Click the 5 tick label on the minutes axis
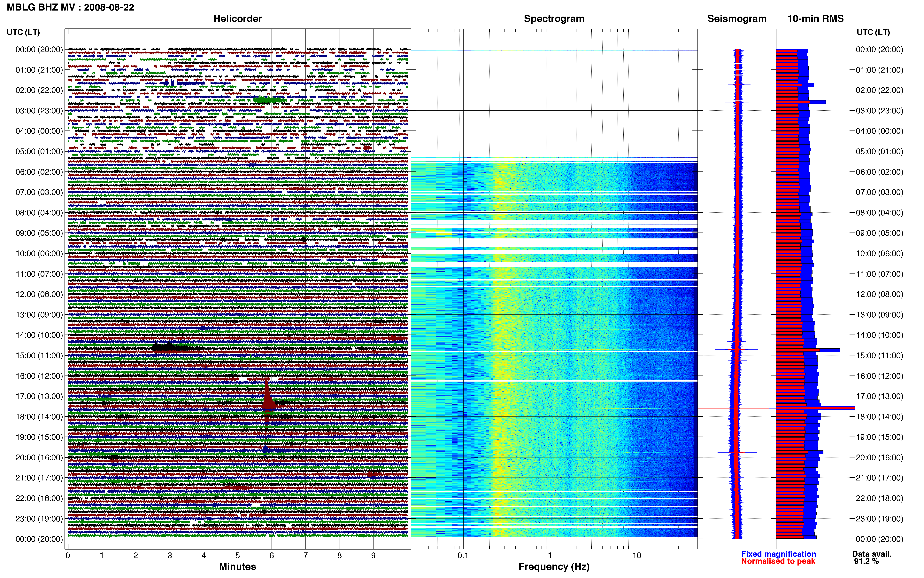The height and width of the screenshot is (578, 924). click(x=238, y=555)
